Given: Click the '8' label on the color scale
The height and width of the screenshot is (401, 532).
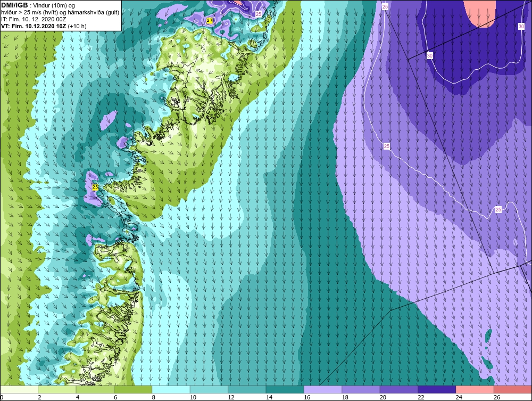Looking at the screenshot, I should click(154, 397).
